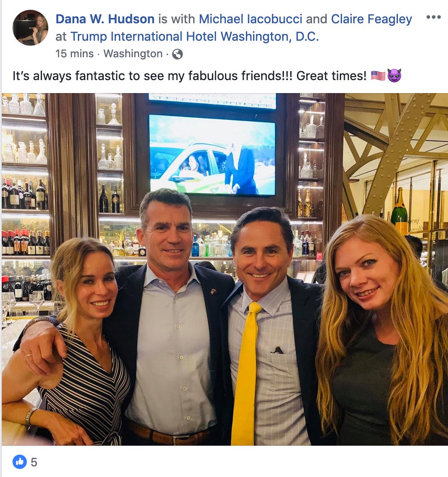Click the Washington location link
The height and width of the screenshot is (477, 448).
(x=133, y=54)
